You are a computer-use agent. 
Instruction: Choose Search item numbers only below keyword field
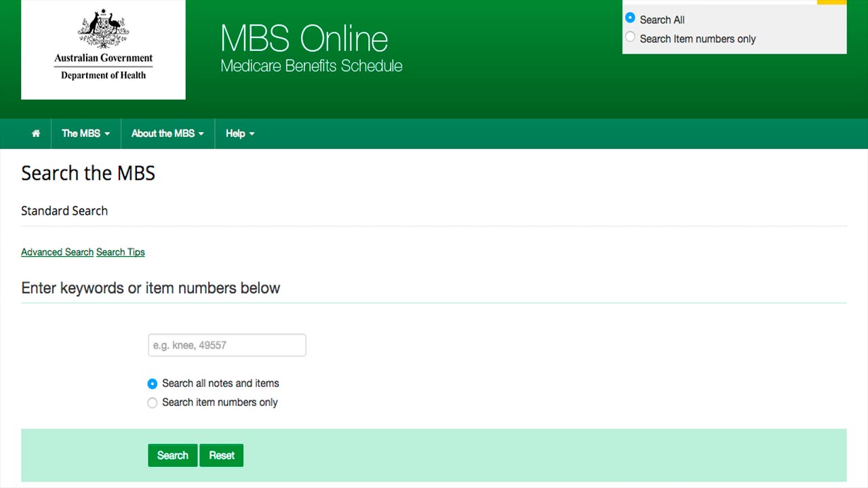(x=153, y=403)
